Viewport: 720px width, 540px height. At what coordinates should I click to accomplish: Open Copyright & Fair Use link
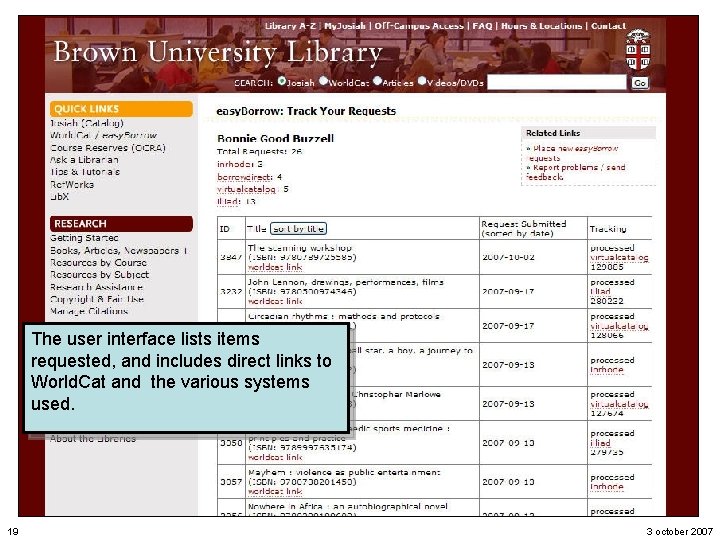point(97,299)
